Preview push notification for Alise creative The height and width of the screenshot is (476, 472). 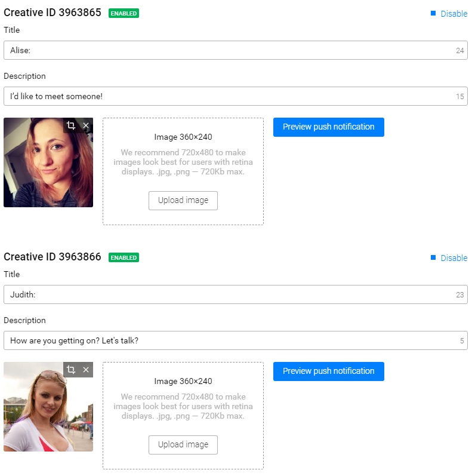329,127
